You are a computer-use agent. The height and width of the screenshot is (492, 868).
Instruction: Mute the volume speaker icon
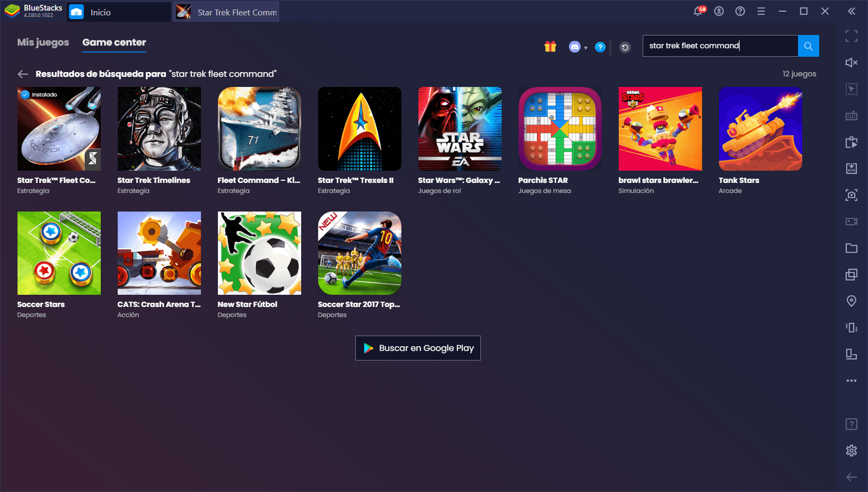click(x=852, y=63)
